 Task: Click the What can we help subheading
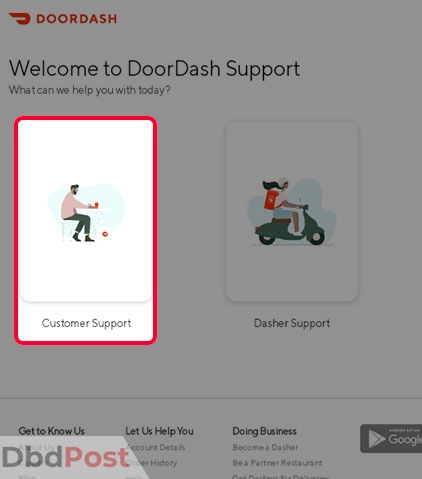pyautogui.click(x=90, y=90)
